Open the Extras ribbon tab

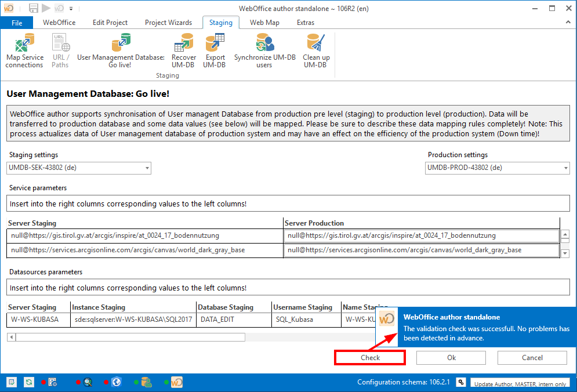[x=306, y=23]
